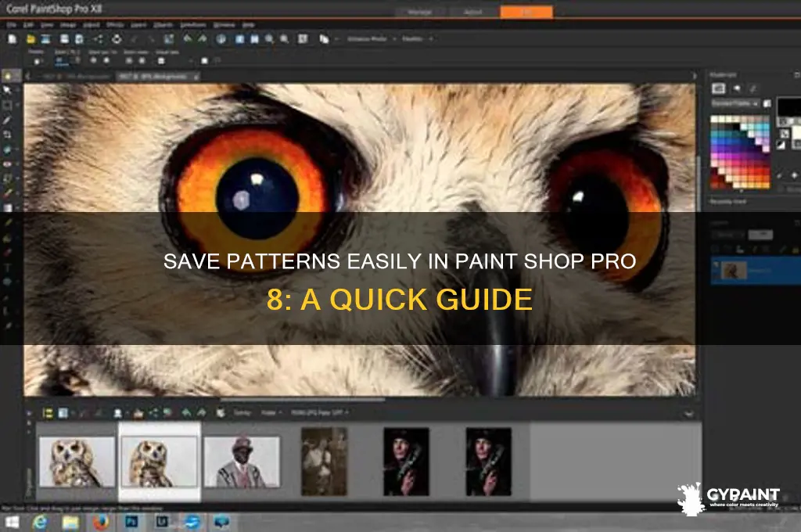Open the Sort by dropdown in Organizer
The image size is (801, 532).
[271, 412]
